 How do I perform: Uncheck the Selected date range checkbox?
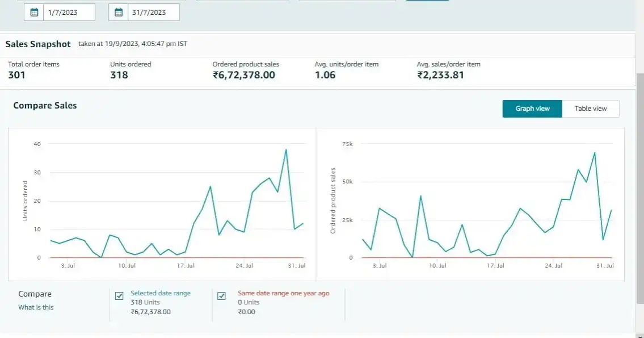119,295
